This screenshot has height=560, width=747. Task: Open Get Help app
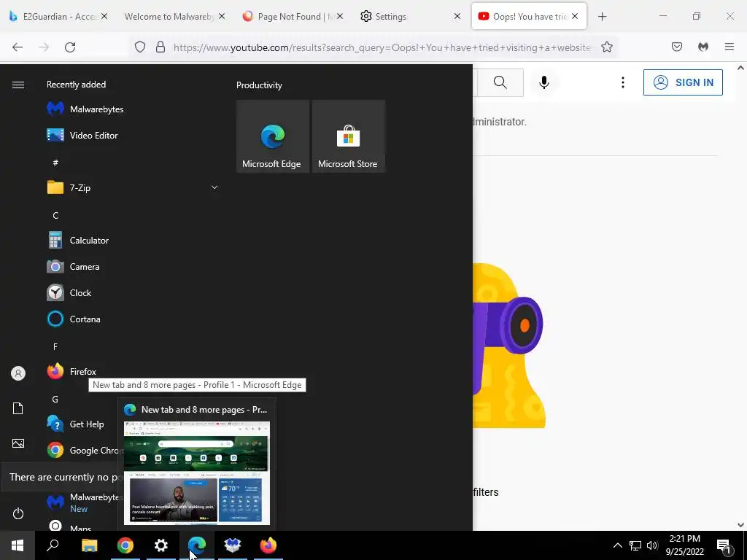(x=76, y=424)
